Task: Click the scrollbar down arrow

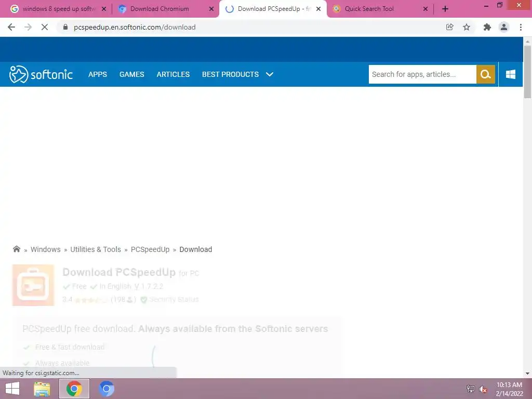Action: point(527,374)
